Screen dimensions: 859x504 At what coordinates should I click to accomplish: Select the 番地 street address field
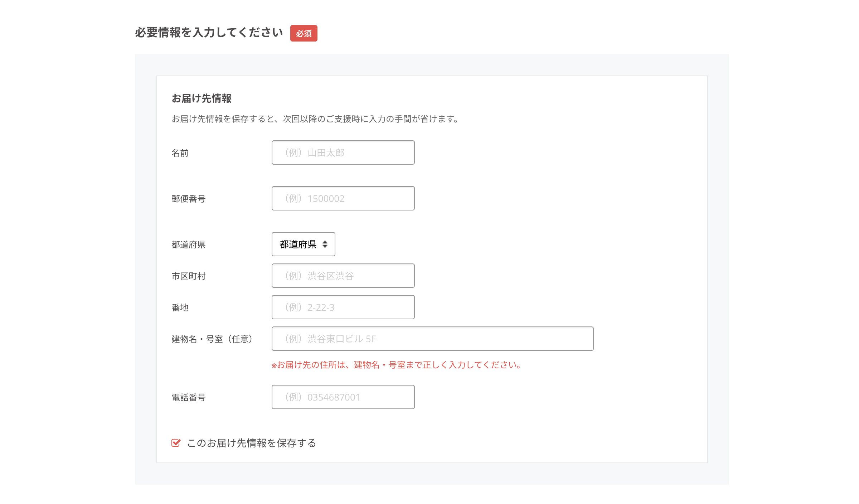[343, 307]
